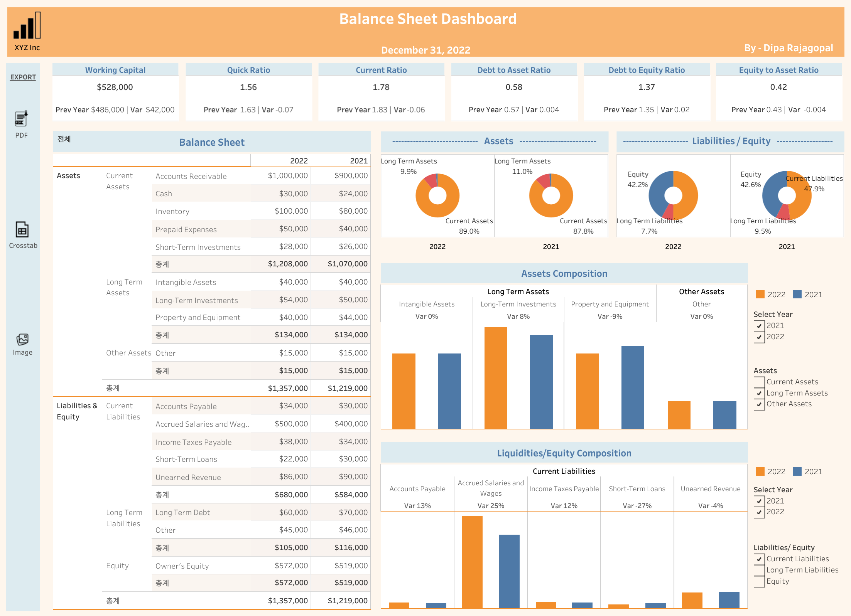Click the Image export icon
The image size is (851, 616).
[x=22, y=340]
